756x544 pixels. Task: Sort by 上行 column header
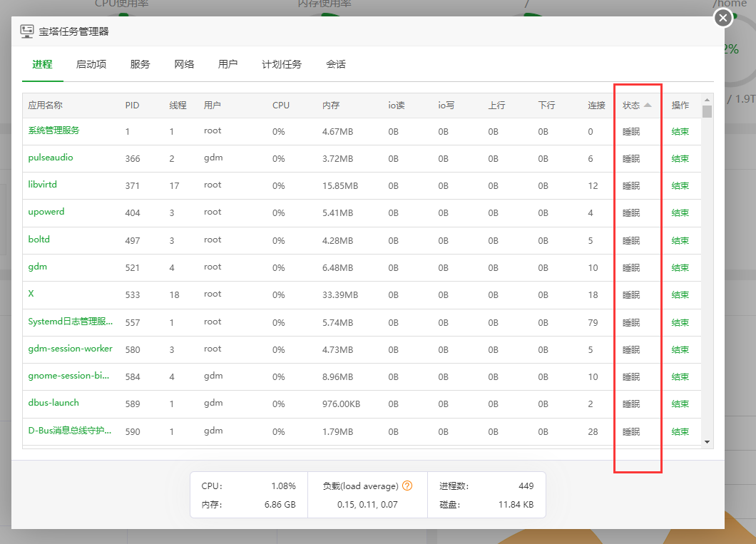tap(496, 105)
